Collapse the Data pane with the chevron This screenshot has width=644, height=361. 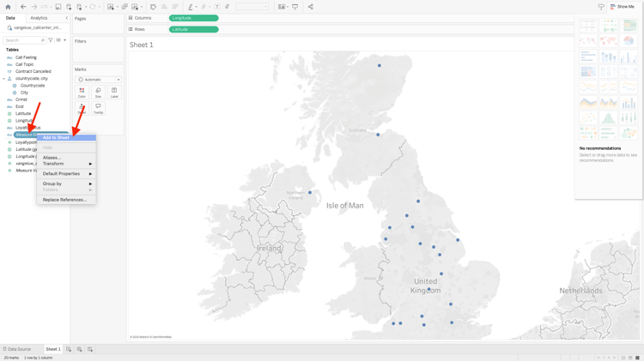[66, 18]
